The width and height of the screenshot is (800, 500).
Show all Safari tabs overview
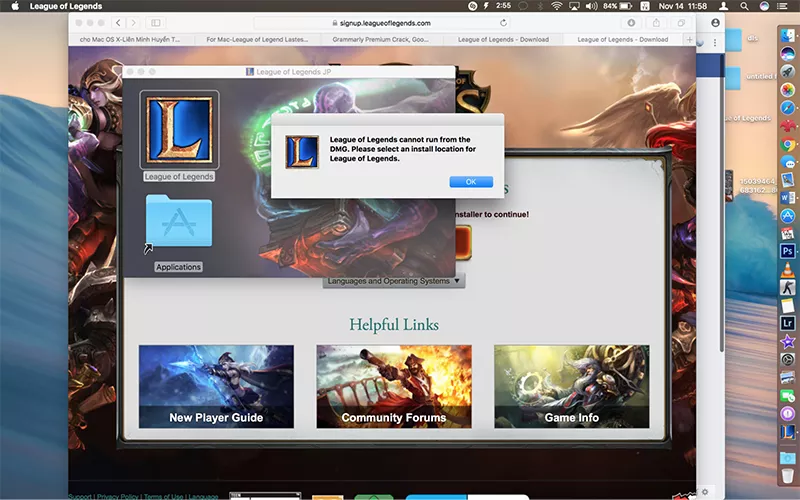(x=681, y=23)
